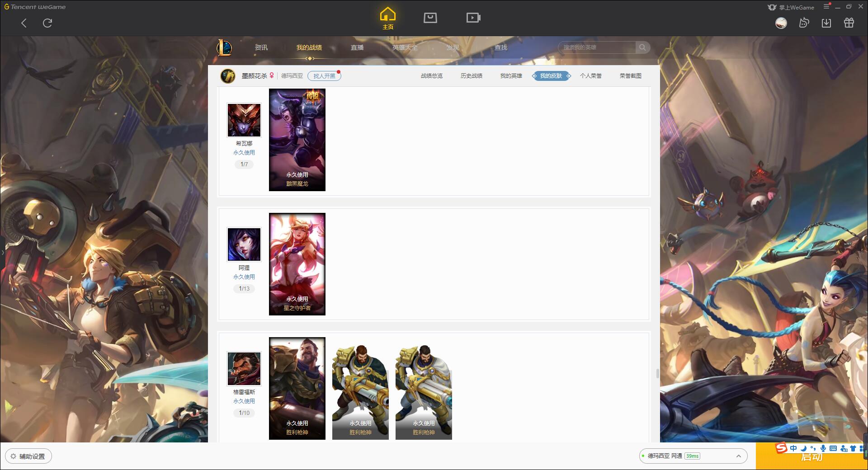Viewport: 868px width, 470px height.
Task: Toggle Sogou 中 Chinese input mode
Action: pyautogui.click(x=793, y=448)
